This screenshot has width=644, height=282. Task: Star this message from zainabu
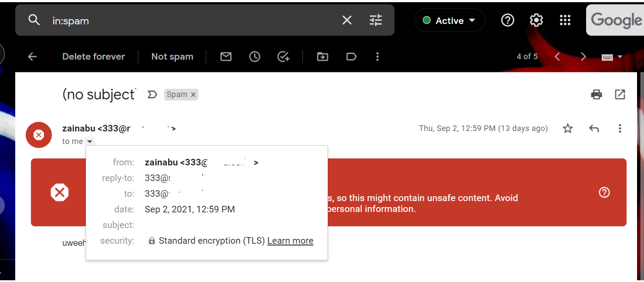pos(568,128)
